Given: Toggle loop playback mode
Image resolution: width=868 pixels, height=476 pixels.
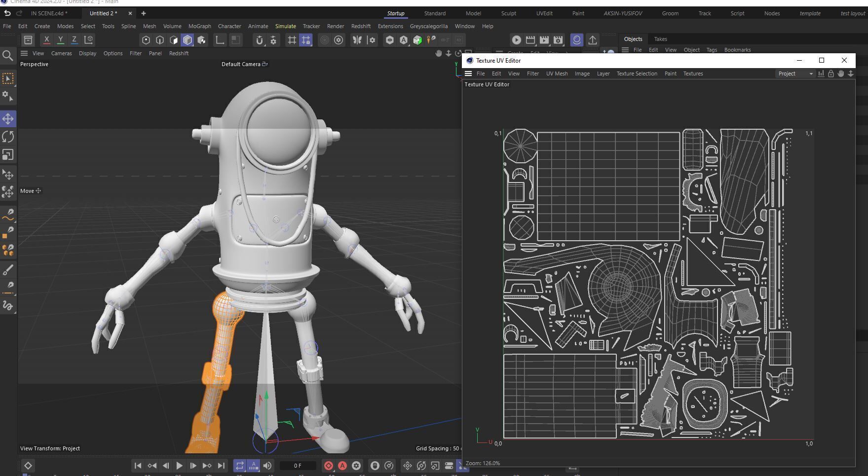Looking at the screenshot, I should (239, 466).
